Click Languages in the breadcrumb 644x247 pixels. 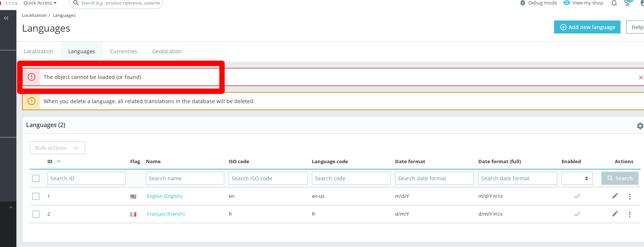click(x=64, y=15)
